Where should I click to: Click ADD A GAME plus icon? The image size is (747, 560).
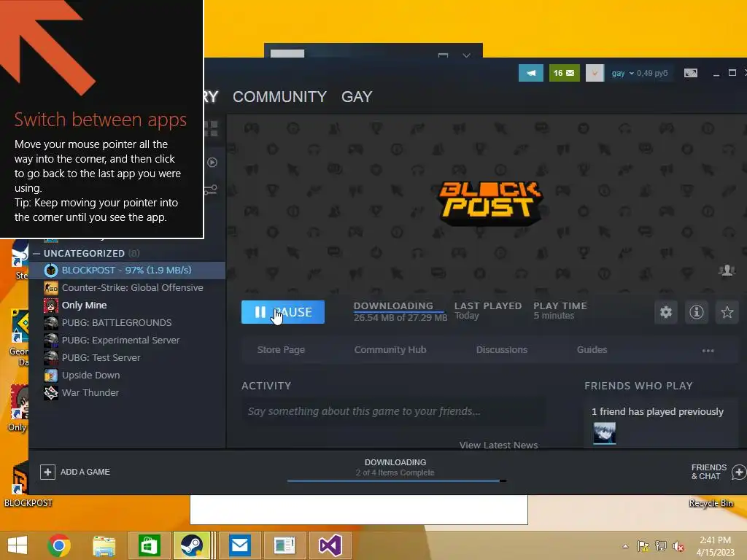(47, 472)
